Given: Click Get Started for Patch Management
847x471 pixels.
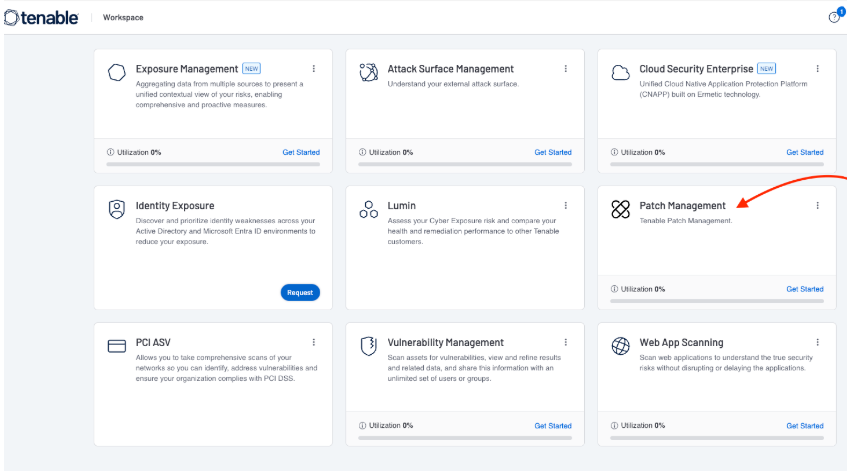Looking at the screenshot, I should pyautogui.click(x=804, y=289).
